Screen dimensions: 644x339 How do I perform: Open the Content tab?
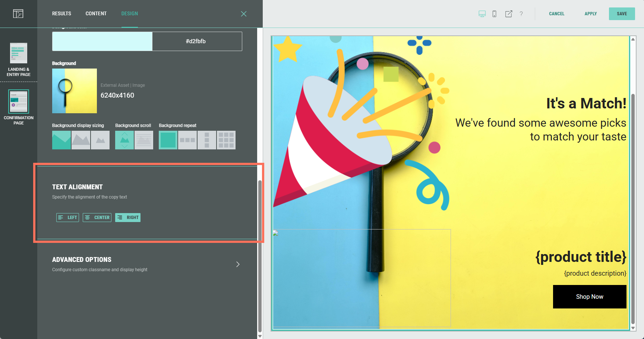coord(96,14)
